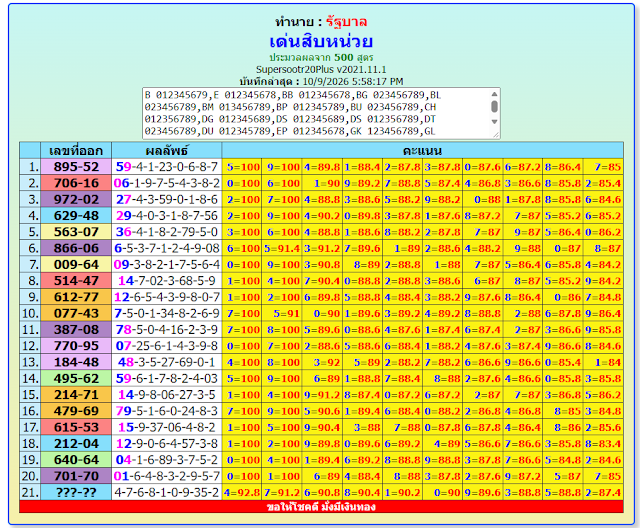This screenshot has width=640, height=528.
Task: Click row number 21.
Action: coord(30,493)
